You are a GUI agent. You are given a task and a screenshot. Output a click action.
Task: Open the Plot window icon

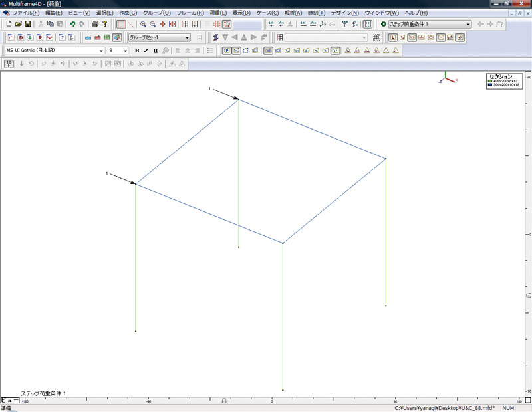(49, 37)
